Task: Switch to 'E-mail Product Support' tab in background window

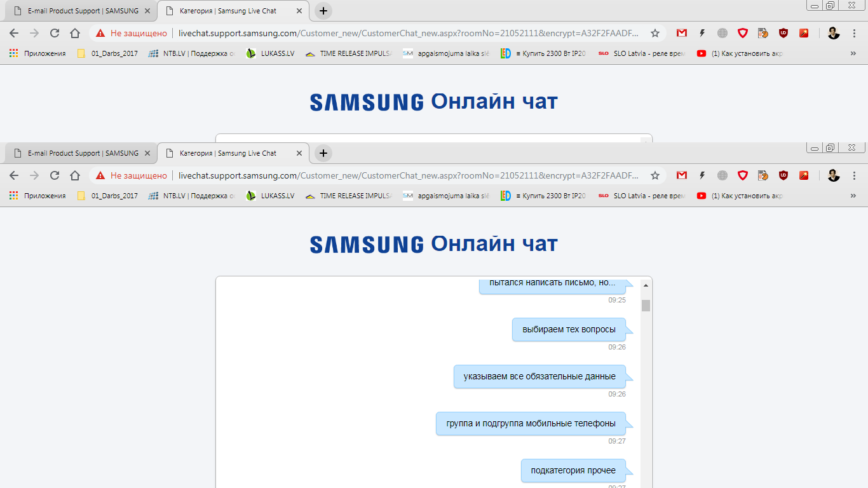Action: [x=81, y=11]
